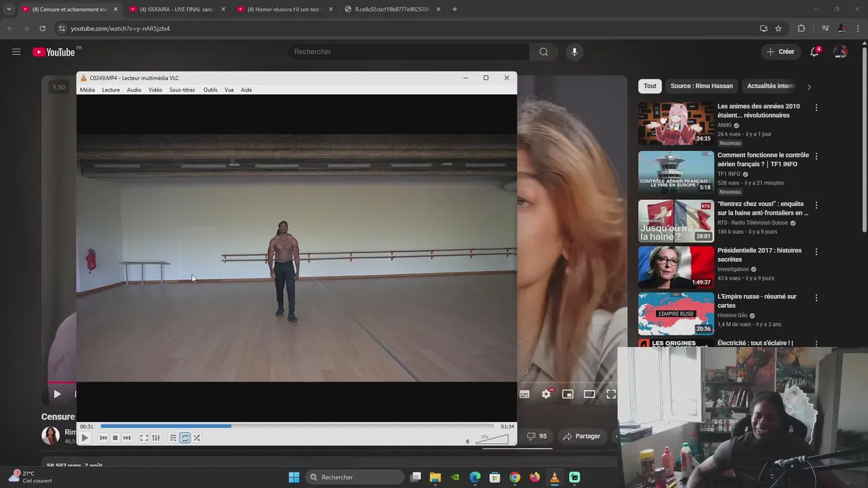The height and width of the screenshot is (488, 868).
Task: Open VLC Vidéo menu
Action: click(155, 90)
